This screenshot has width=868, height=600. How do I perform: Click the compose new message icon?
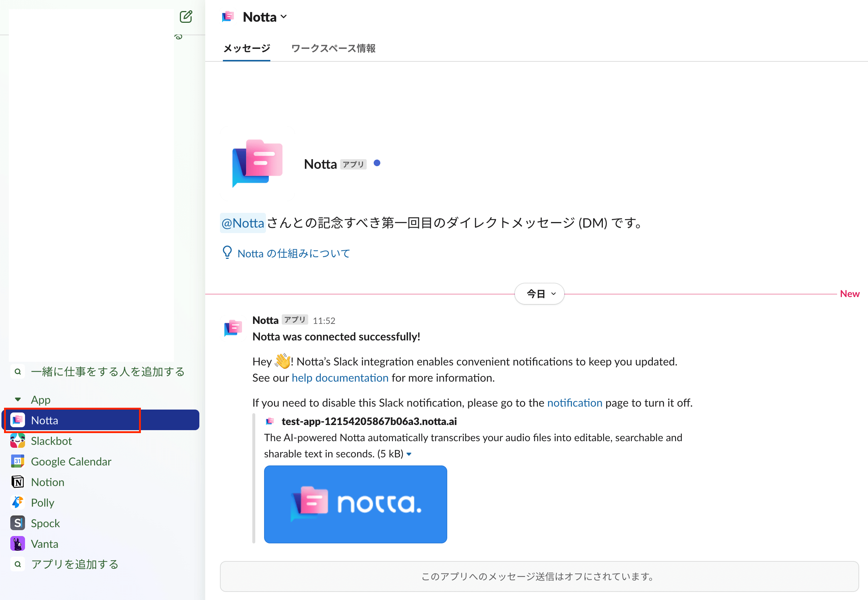[186, 17]
